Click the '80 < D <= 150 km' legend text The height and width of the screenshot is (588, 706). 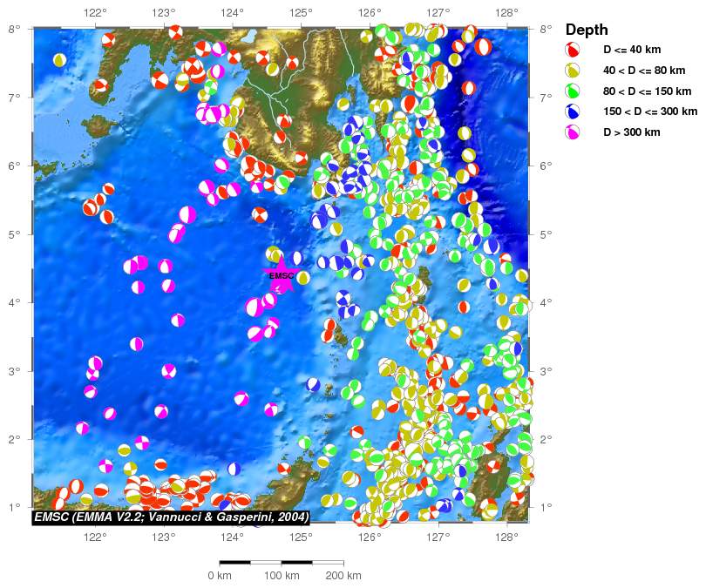click(647, 91)
